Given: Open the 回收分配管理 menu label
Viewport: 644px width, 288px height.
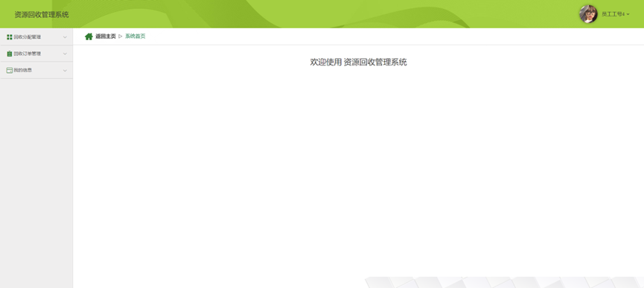Looking at the screenshot, I should click(x=27, y=37).
